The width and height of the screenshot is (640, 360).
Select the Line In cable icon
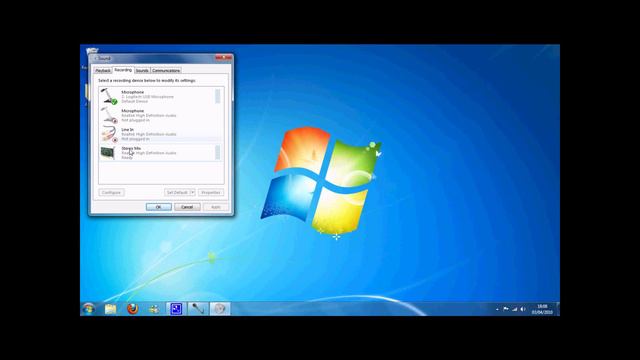[x=109, y=134]
